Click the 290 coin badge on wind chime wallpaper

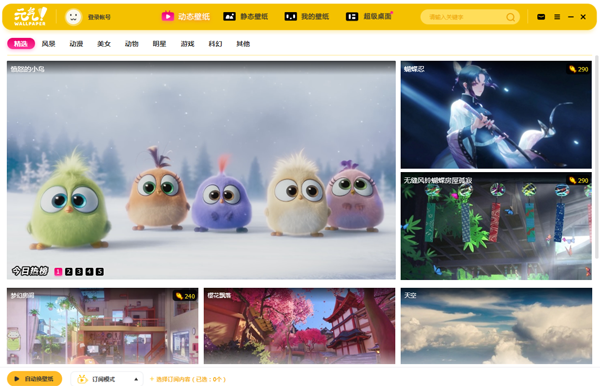578,180
